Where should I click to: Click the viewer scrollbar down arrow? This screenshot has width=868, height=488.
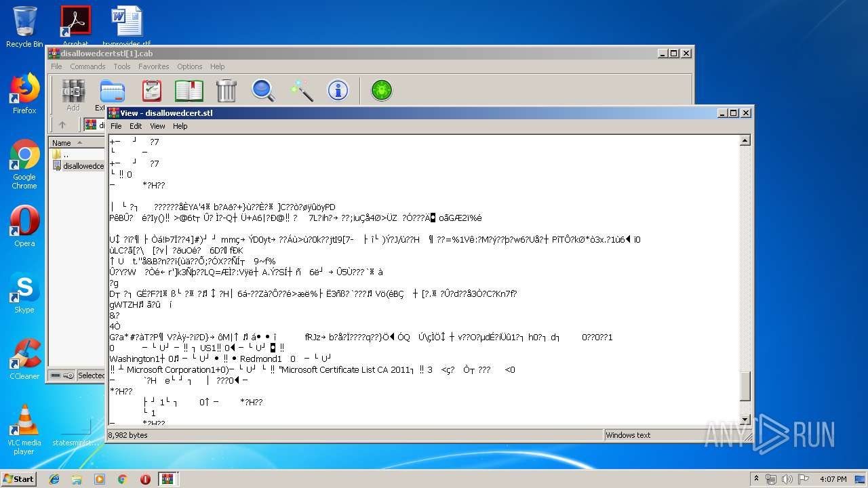pyautogui.click(x=745, y=420)
